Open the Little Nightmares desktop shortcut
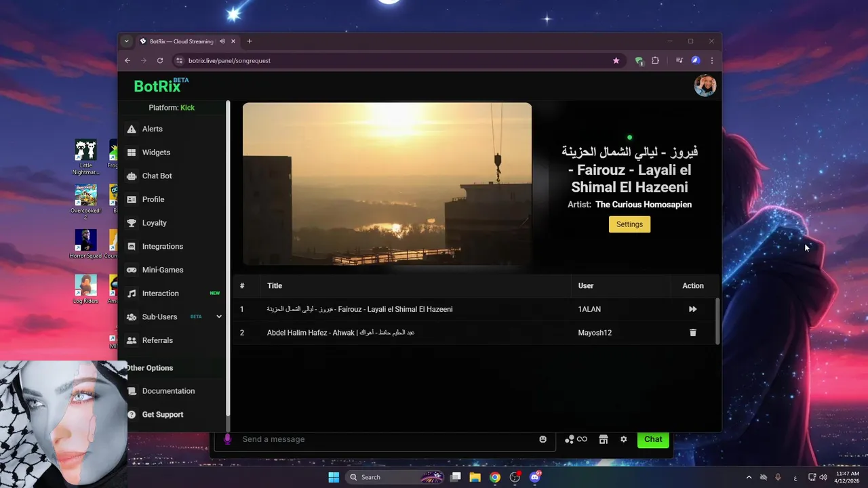 click(x=86, y=157)
